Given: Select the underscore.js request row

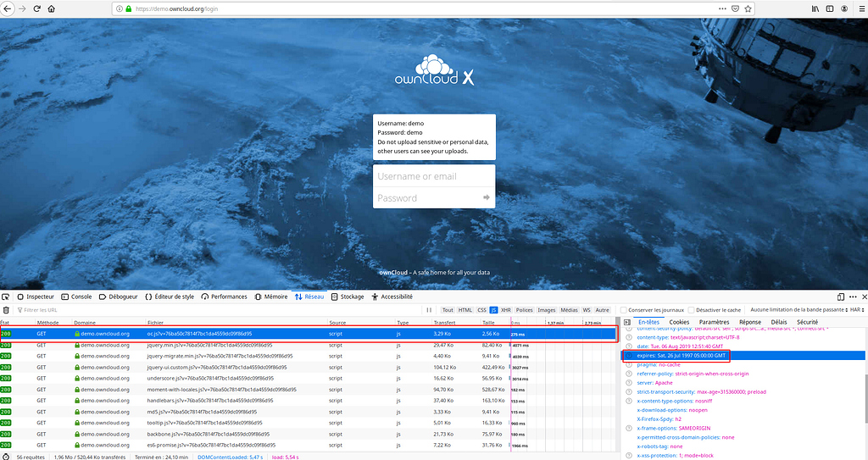Looking at the screenshot, I should coord(309,379).
